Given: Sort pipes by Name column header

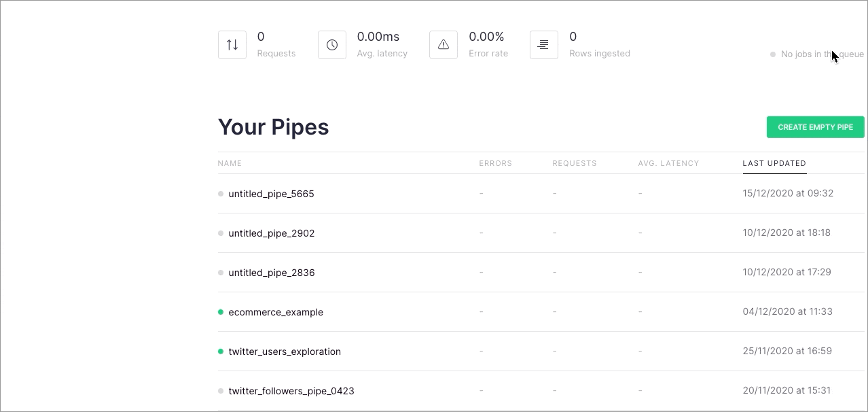Looking at the screenshot, I should click(230, 163).
